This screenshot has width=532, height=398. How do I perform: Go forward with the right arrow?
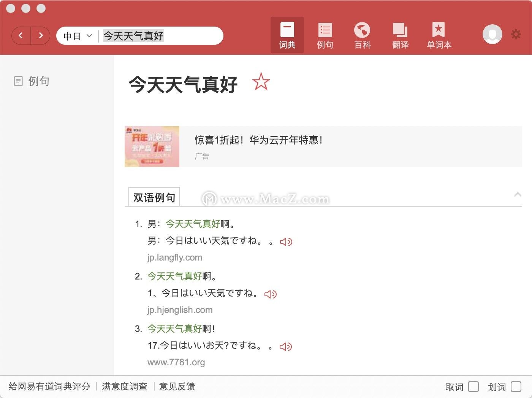coord(41,36)
